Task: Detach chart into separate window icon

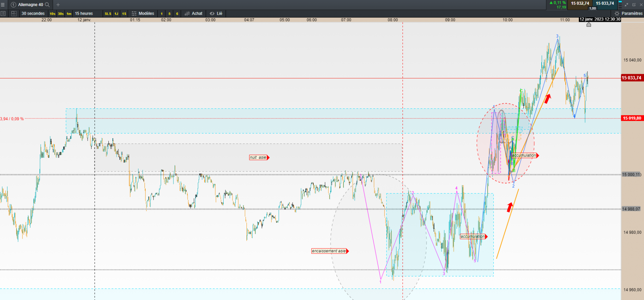Action: tap(634, 5)
